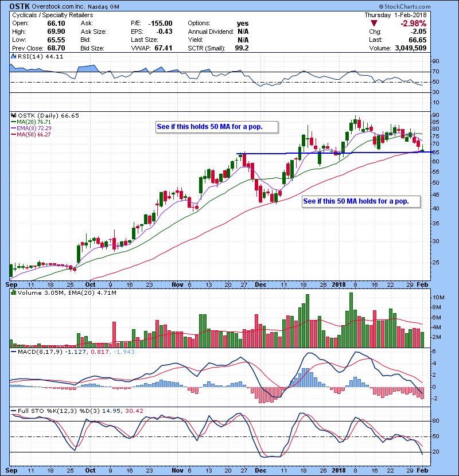Viewport: 459px width, 476px height.
Task: Click the SCTR (Small) value 99.2
Action: tap(242, 48)
